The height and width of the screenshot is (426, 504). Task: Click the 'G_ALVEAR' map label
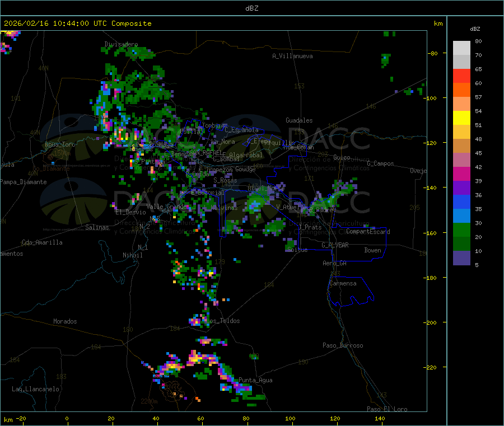coord(335,245)
